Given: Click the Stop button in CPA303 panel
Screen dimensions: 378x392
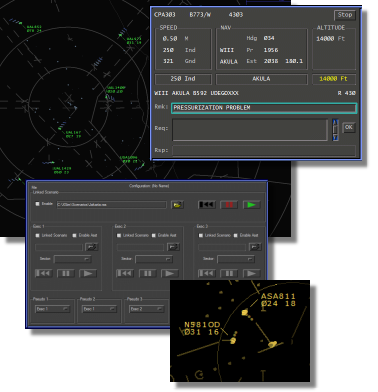Looking at the screenshot, I should pyautogui.click(x=345, y=15).
